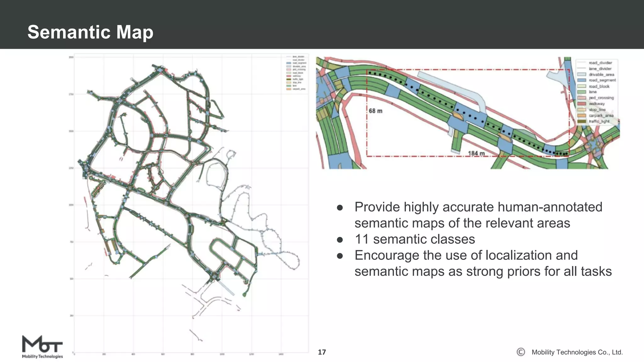Click the '68 m' label on the map
Viewport: 644px width, 362px height.
click(x=375, y=111)
